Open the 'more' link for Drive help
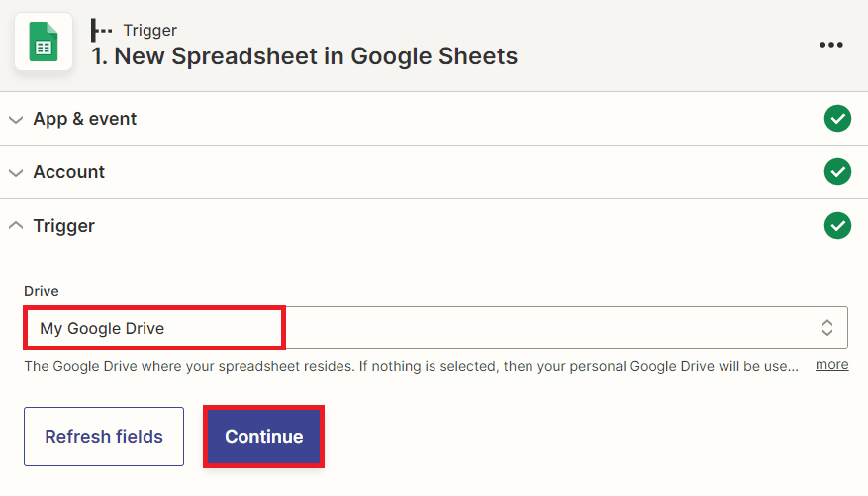This screenshot has height=496, width=868. pos(831,364)
